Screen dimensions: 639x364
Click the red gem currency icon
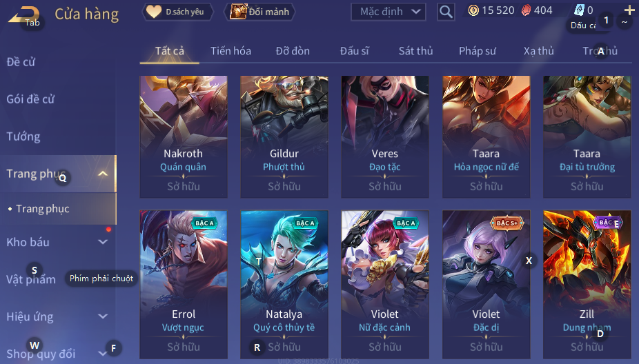(x=526, y=10)
